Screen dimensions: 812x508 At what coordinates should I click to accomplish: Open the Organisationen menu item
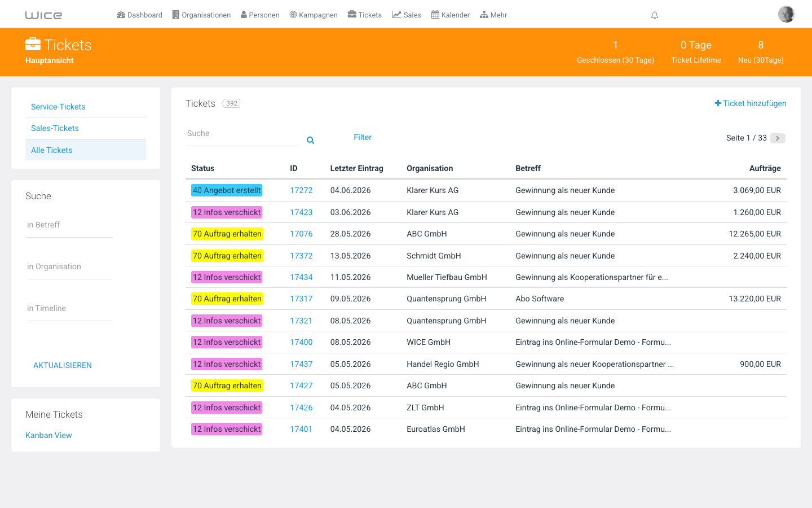[201, 15]
